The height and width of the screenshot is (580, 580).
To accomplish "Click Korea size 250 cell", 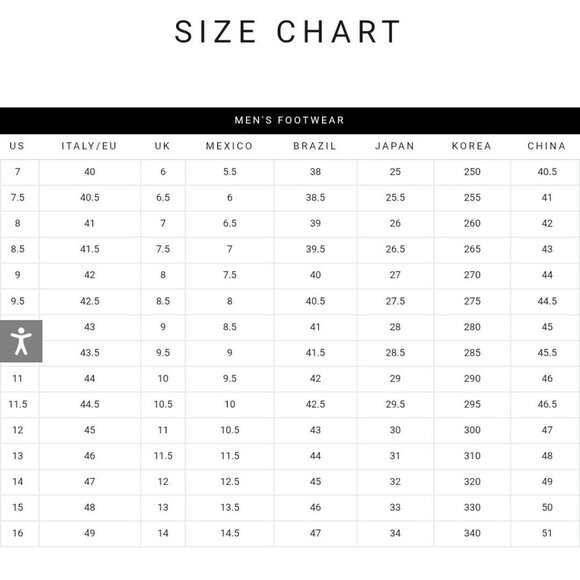I will 472,172.
